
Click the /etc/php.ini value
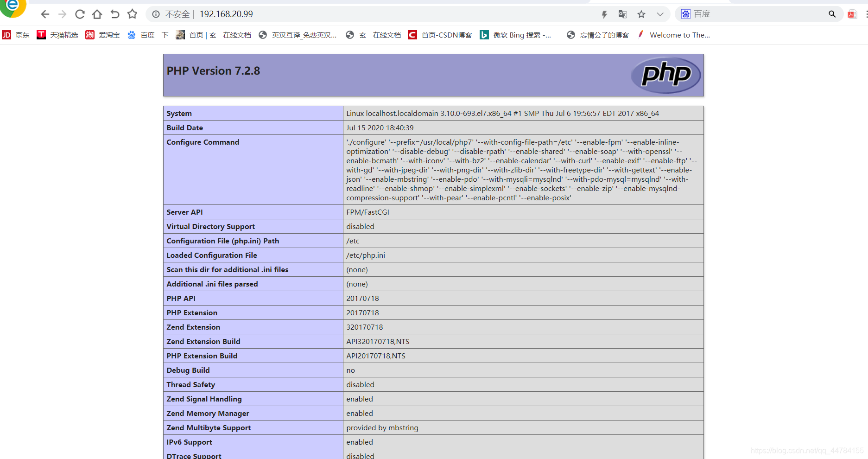pos(366,255)
